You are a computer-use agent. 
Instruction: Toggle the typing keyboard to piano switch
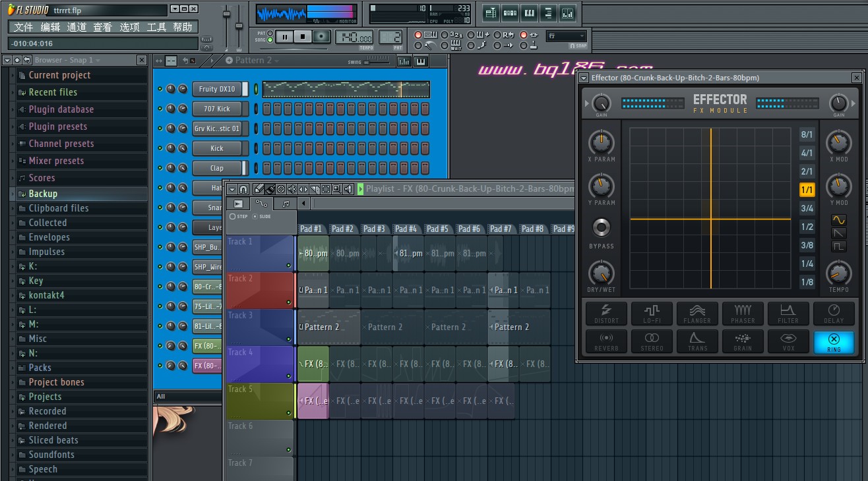418,35
